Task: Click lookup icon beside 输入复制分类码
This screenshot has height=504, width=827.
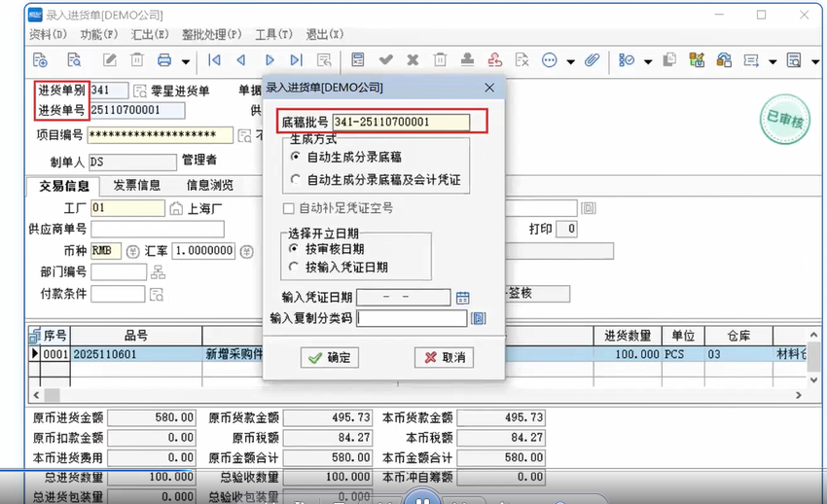Action: 479,318
